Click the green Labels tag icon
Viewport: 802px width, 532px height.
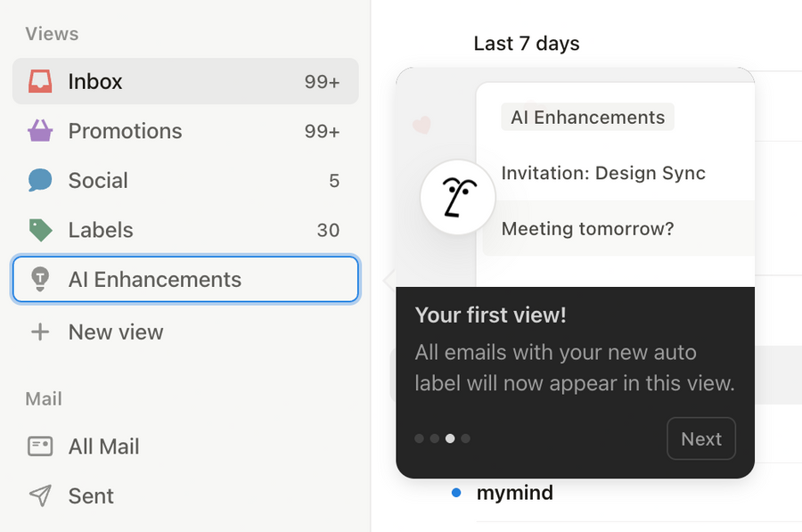pos(39,230)
